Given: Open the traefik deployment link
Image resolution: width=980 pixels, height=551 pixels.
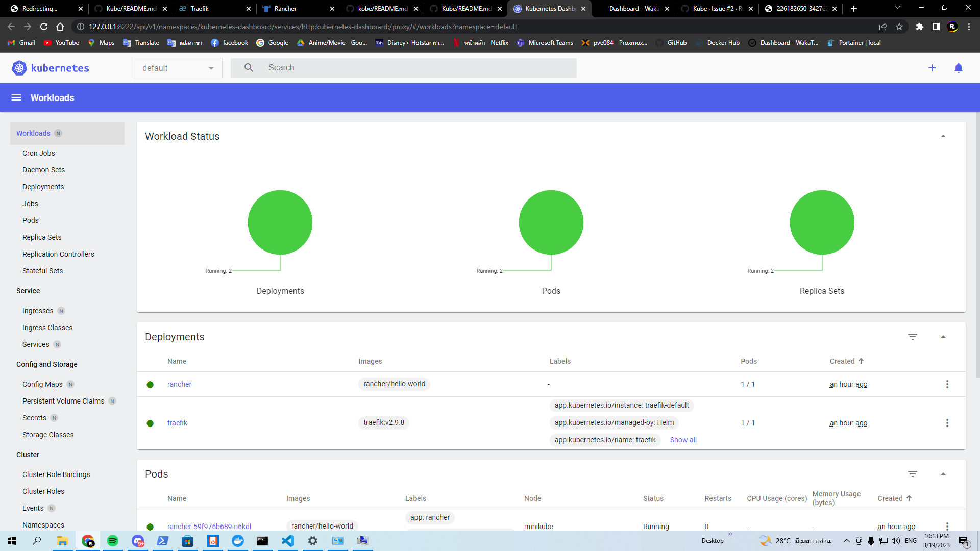Looking at the screenshot, I should 177,423.
